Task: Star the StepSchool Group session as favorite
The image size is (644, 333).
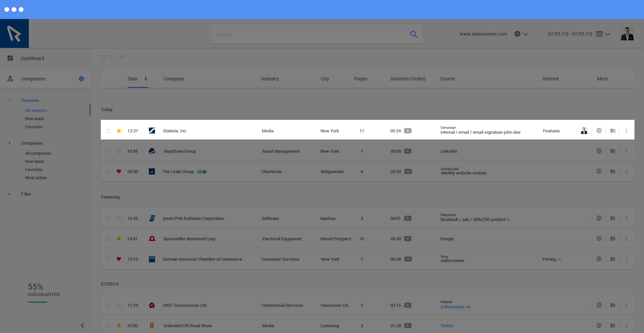Action: tap(119, 151)
